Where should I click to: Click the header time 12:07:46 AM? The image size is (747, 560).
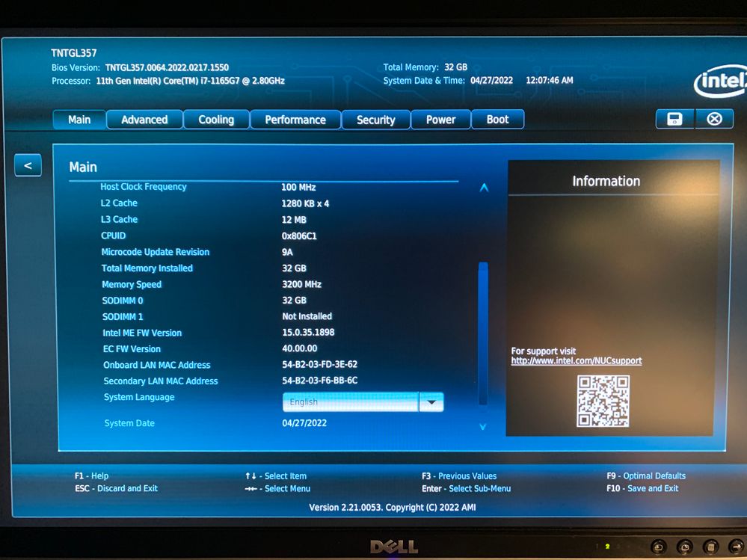(550, 80)
